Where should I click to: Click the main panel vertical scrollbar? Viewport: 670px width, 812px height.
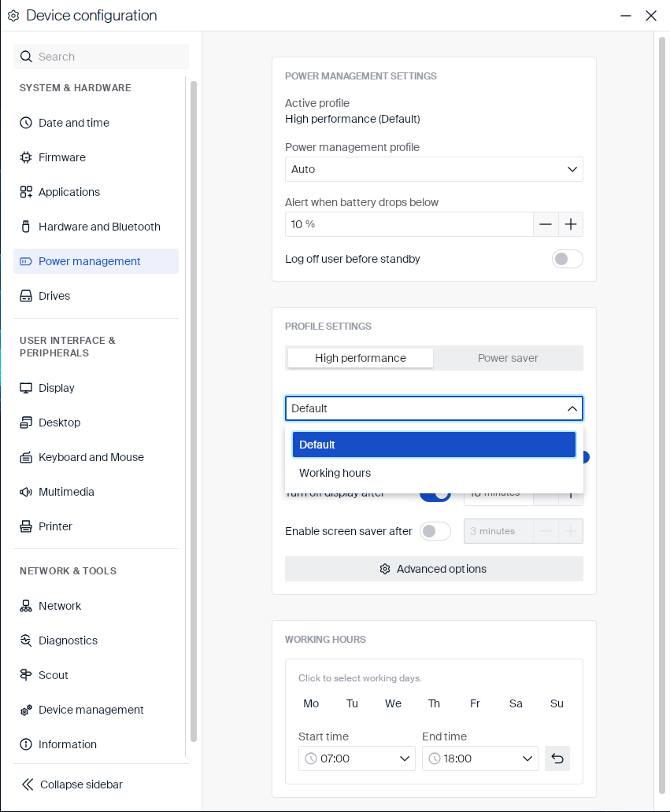point(661,415)
